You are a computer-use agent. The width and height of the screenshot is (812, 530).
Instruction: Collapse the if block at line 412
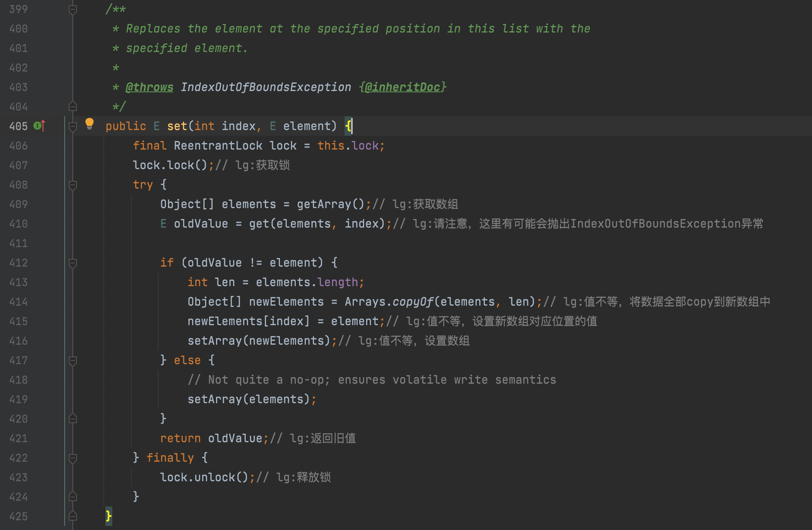(x=72, y=263)
